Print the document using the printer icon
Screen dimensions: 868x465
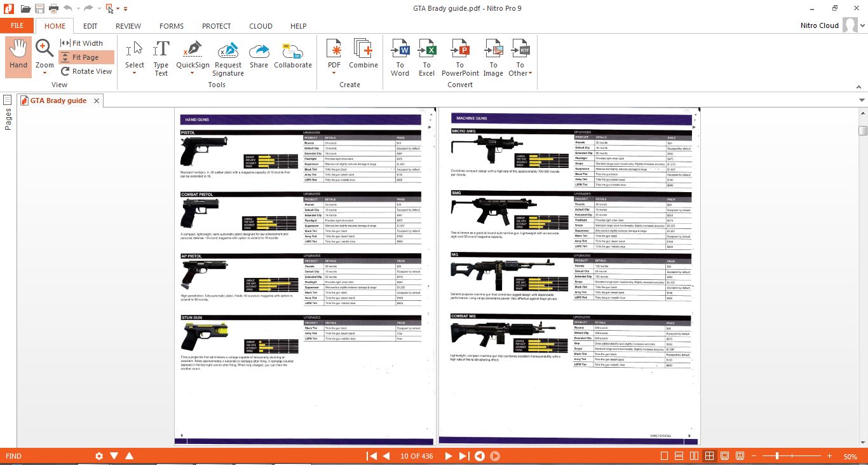click(x=54, y=8)
